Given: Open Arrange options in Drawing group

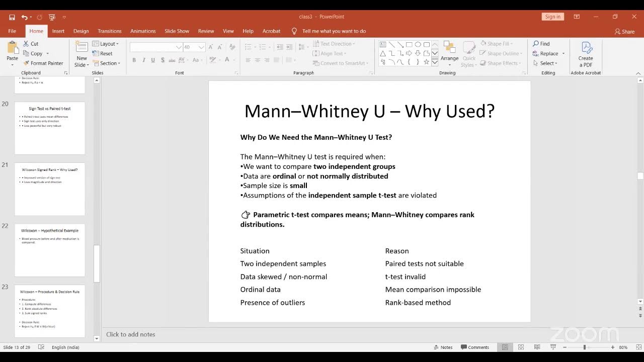Looking at the screenshot, I should (449, 53).
